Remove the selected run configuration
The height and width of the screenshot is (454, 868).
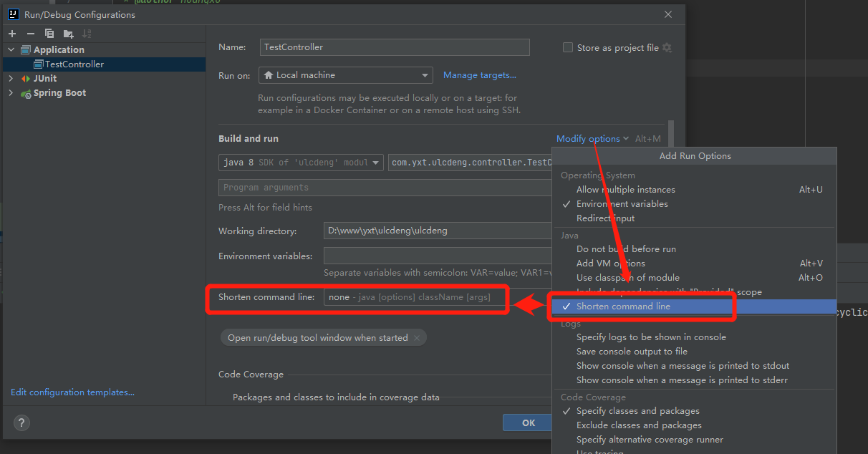pyautogui.click(x=30, y=33)
